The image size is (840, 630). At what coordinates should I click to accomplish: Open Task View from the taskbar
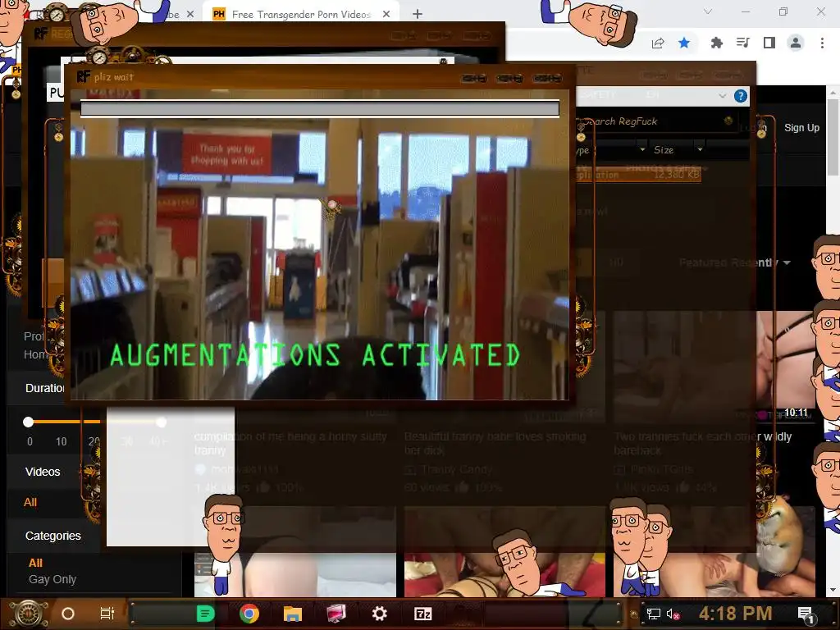click(107, 614)
